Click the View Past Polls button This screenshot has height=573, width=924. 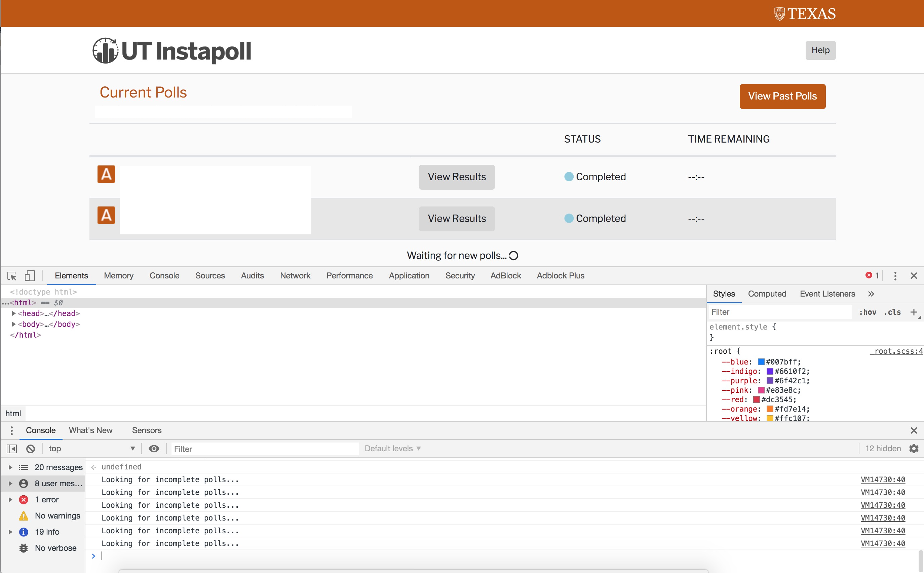[782, 96]
